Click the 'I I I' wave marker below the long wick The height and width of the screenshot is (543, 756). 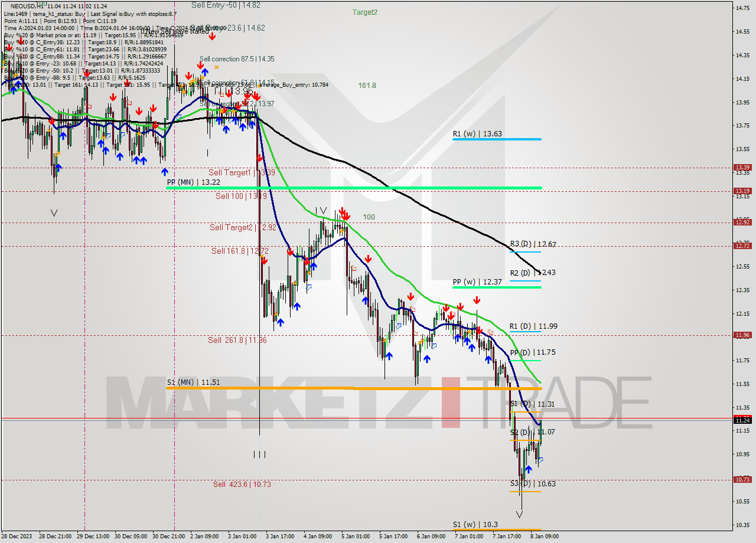(x=259, y=454)
